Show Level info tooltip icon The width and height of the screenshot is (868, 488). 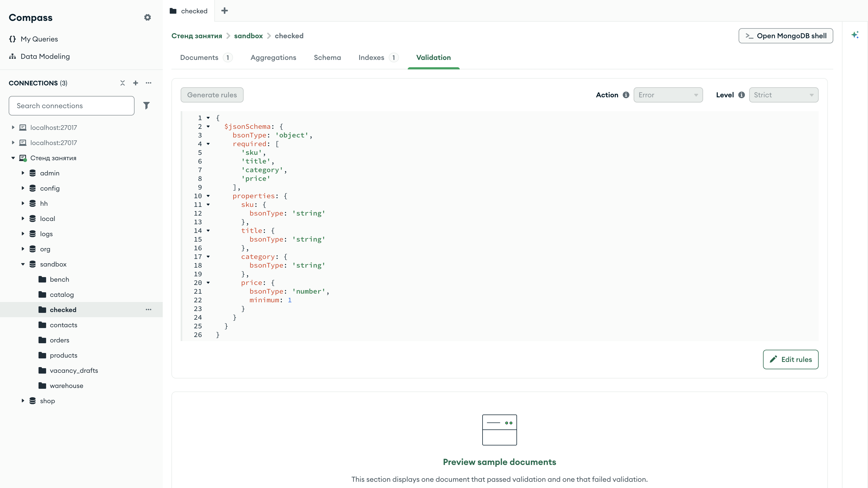(x=741, y=95)
